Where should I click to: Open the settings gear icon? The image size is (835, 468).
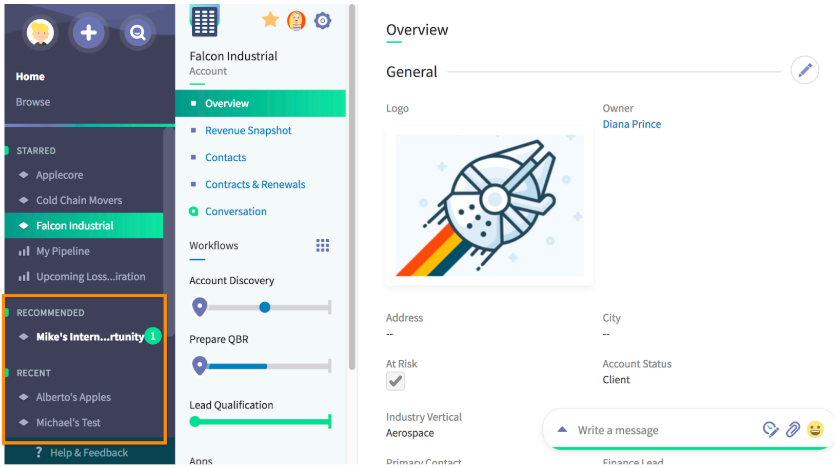[322, 21]
